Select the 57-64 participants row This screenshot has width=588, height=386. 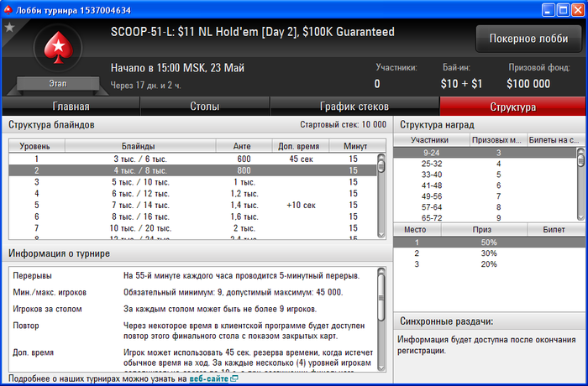pos(485,207)
